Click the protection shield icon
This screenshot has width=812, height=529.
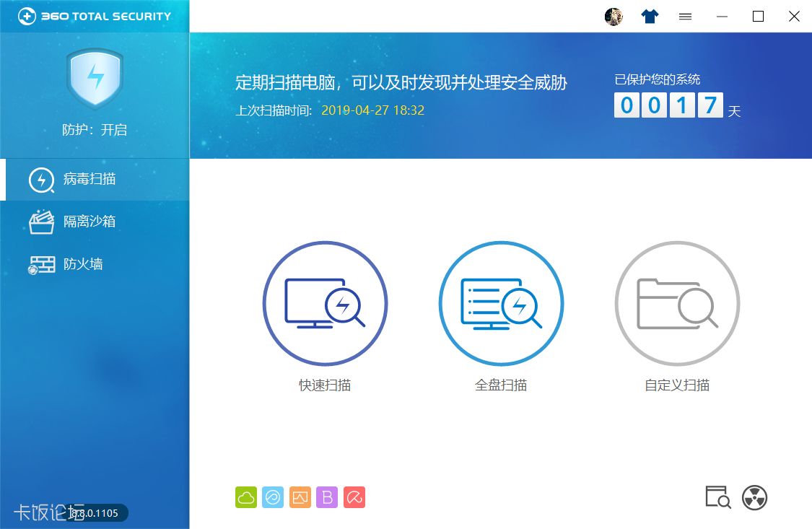click(x=95, y=78)
